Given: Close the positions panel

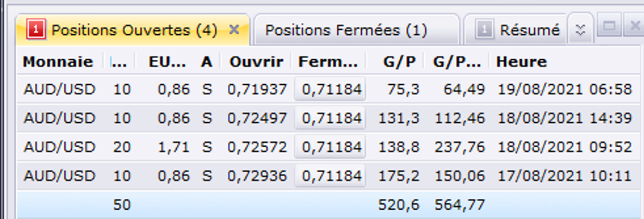Looking at the screenshot, I should click(633, 27).
